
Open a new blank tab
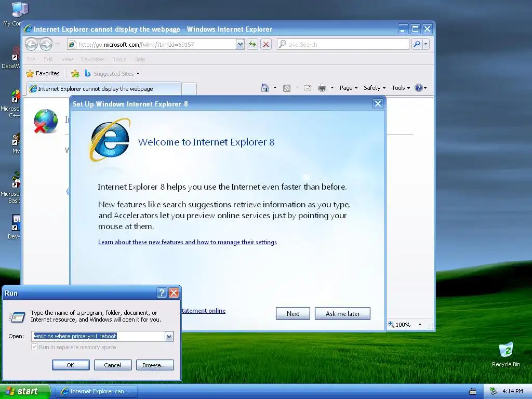[189, 89]
